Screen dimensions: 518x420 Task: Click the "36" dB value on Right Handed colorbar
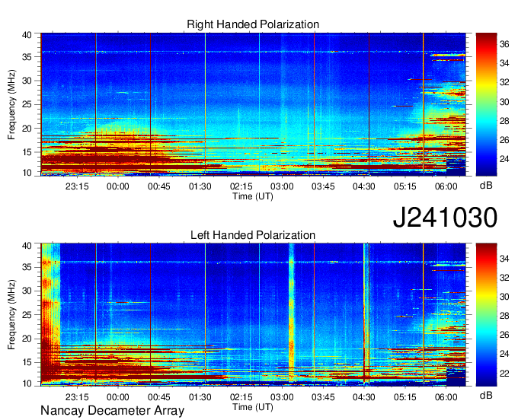[x=504, y=44]
